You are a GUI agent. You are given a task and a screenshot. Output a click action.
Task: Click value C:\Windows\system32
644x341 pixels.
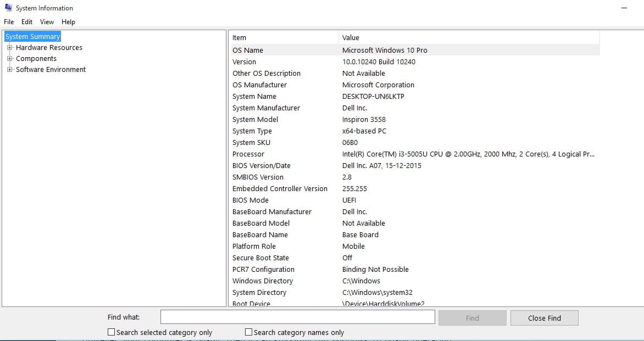click(377, 293)
